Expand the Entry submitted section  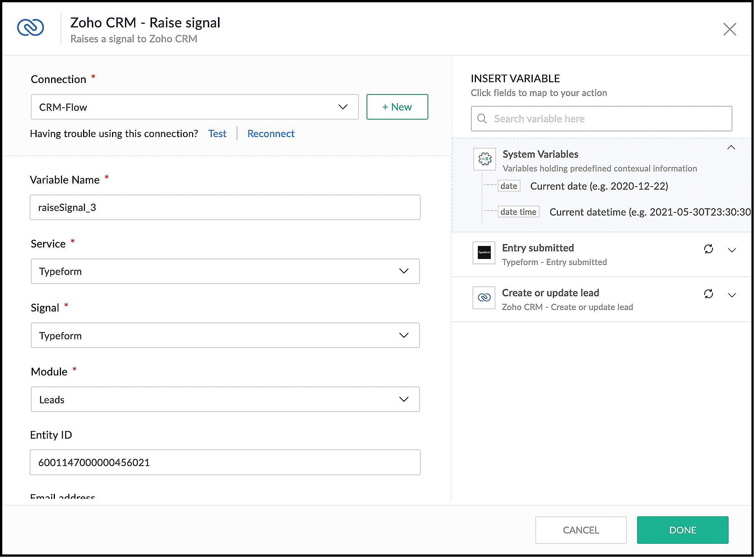[732, 250]
